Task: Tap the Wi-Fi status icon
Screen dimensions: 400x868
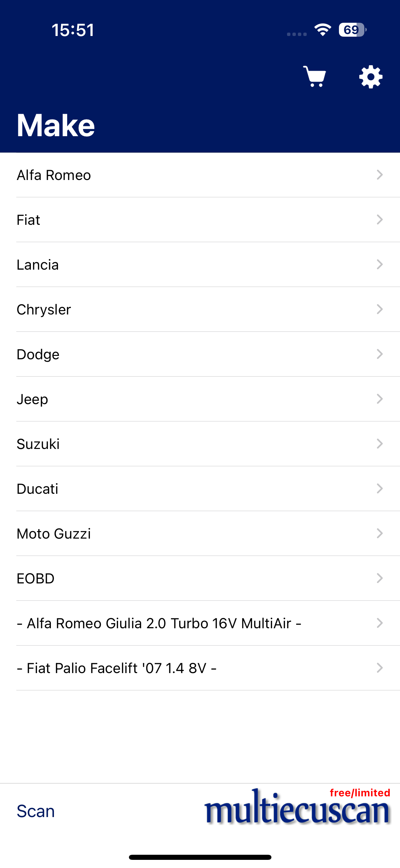Action: 322,30
